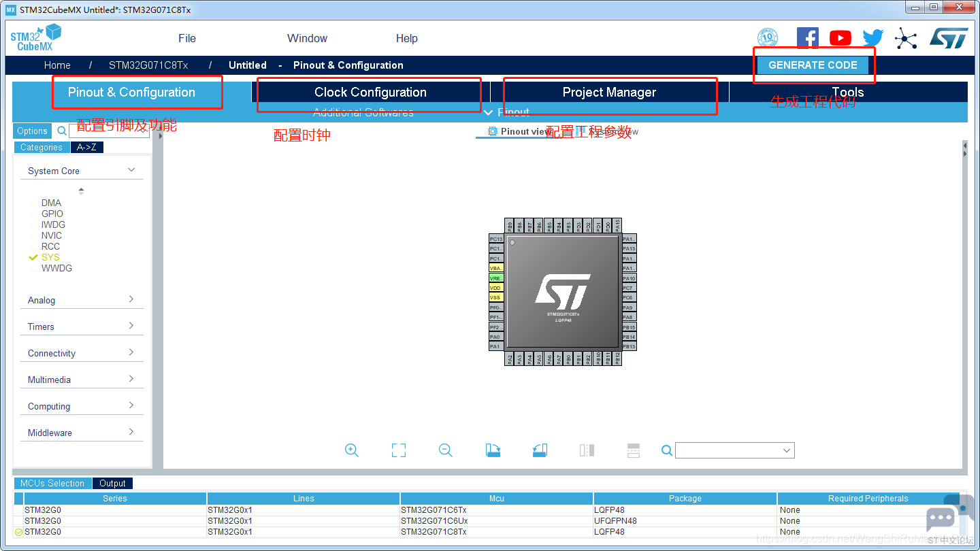
Task: Click the 10-year anniversary badge icon
Action: pos(768,38)
